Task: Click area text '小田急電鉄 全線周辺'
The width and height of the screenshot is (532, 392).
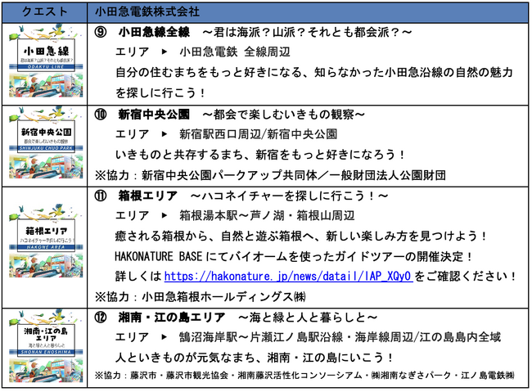Action: pos(235,52)
